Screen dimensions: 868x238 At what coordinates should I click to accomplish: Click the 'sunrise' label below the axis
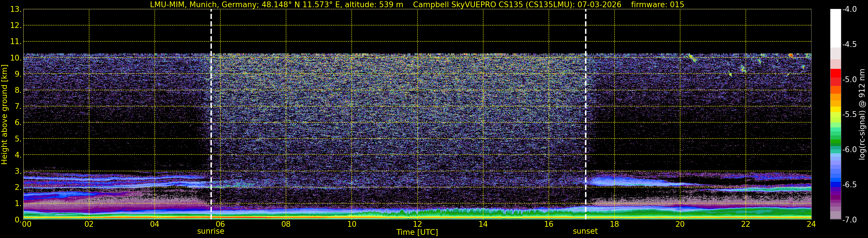(211, 231)
